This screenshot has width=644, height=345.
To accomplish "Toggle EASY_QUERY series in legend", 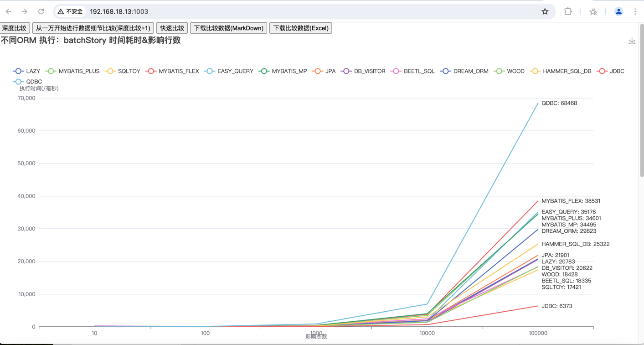I will pos(229,71).
